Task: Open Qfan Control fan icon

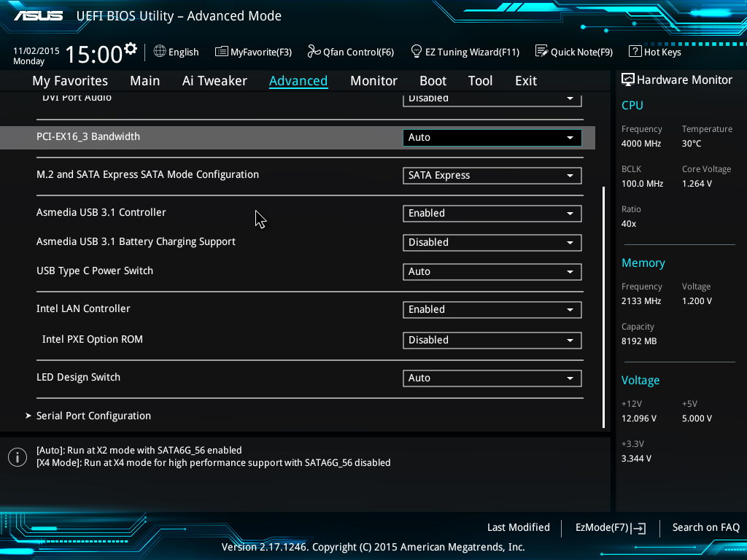Action: coord(314,52)
